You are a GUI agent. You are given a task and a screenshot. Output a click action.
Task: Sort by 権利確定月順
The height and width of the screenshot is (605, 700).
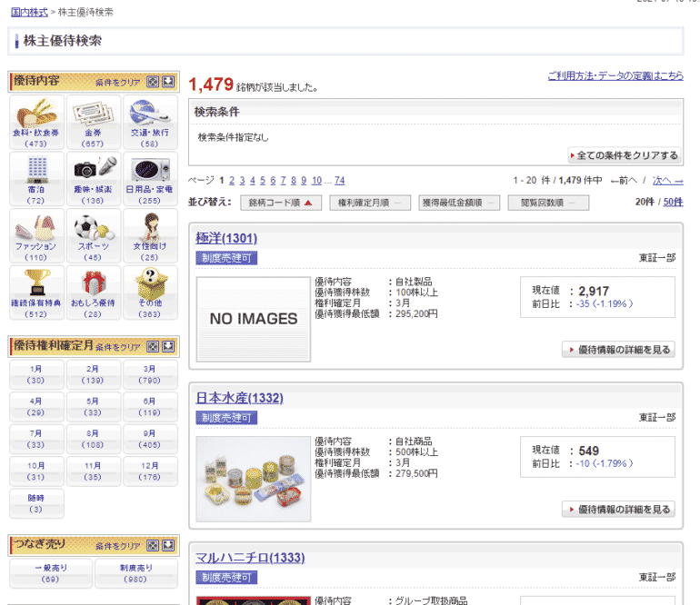tap(370, 203)
